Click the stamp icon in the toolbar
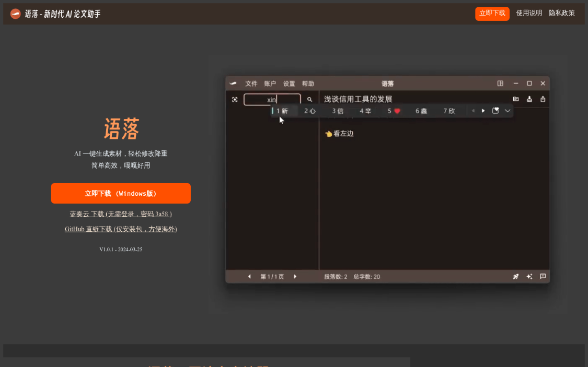The width and height of the screenshot is (588, 367). click(529, 99)
